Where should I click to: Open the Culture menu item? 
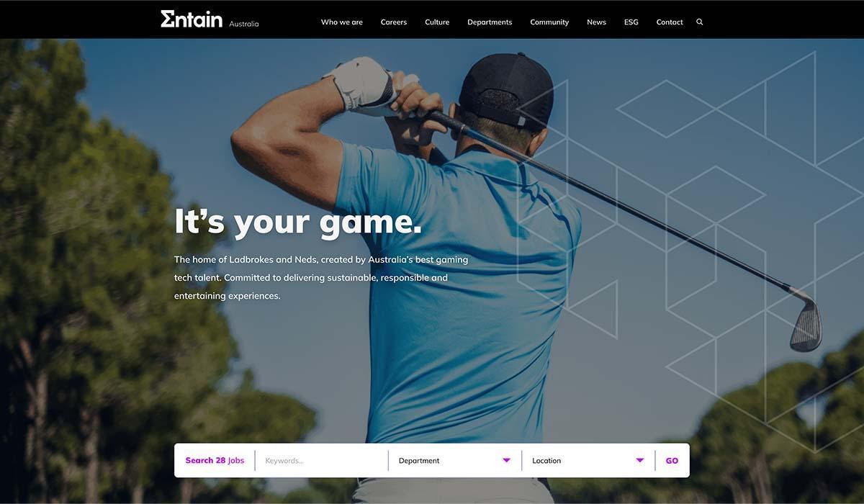pos(437,22)
